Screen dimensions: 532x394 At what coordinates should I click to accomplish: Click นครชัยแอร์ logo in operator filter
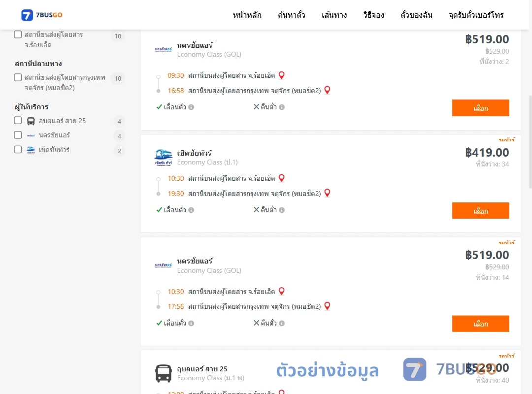tap(31, 135)
